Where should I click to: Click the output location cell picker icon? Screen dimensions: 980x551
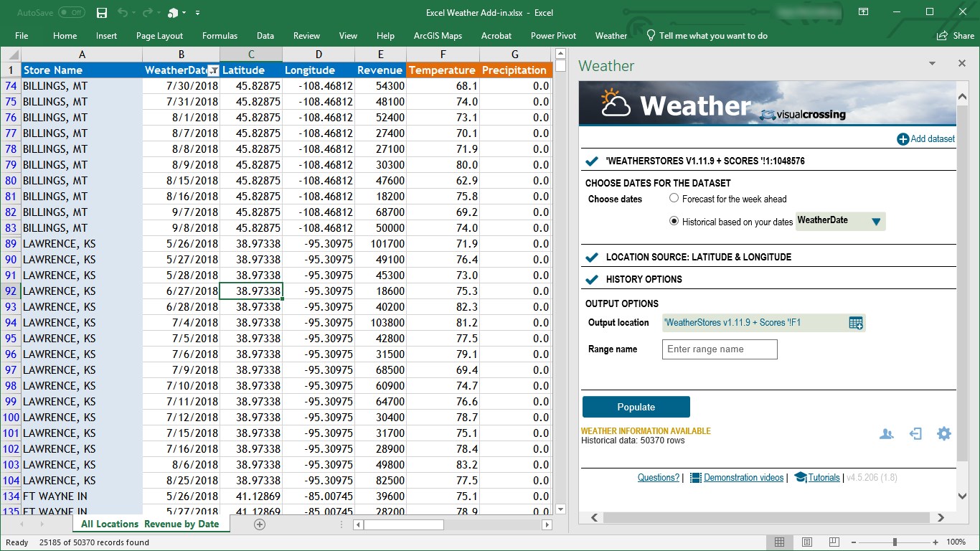click(856, 323)
